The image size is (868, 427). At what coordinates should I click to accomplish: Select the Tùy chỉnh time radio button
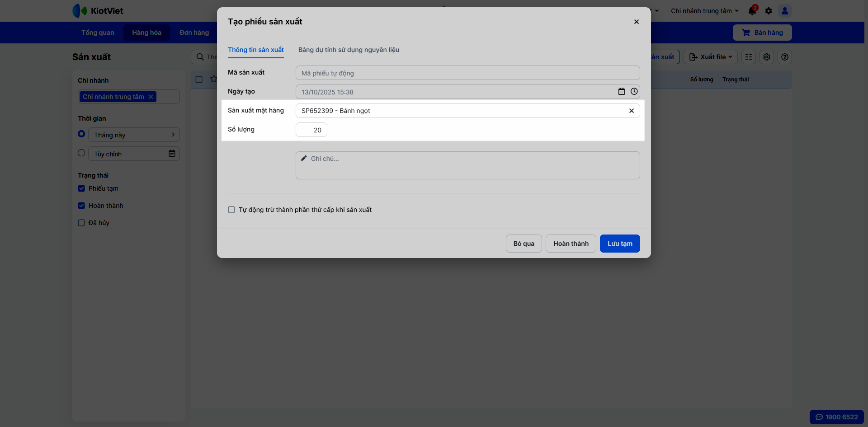(81, 153)
